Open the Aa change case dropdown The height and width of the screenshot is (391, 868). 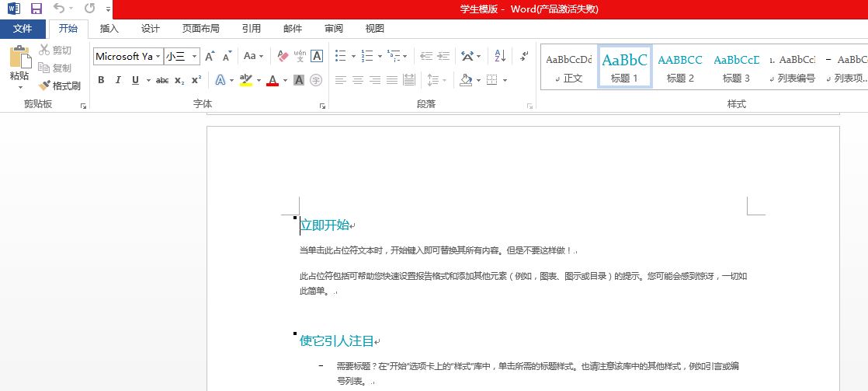(254, 56)
